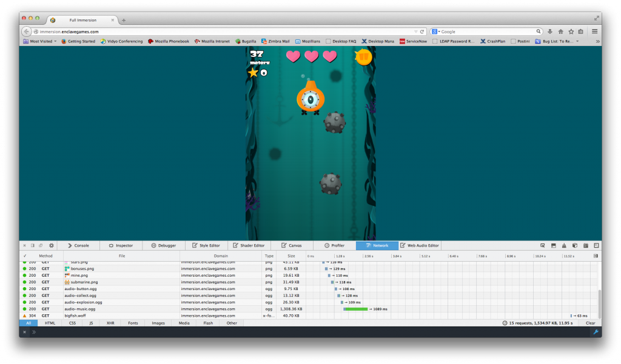Select the audio-explosion.ogg request row
The image size is (621, 364).
click(x=309, y=302)
